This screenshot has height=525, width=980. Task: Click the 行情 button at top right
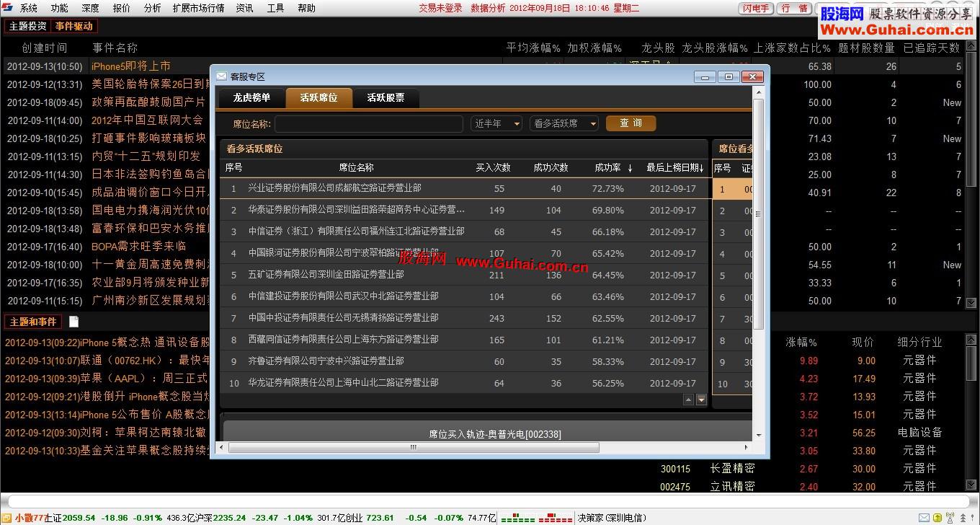tap(794, 9)
